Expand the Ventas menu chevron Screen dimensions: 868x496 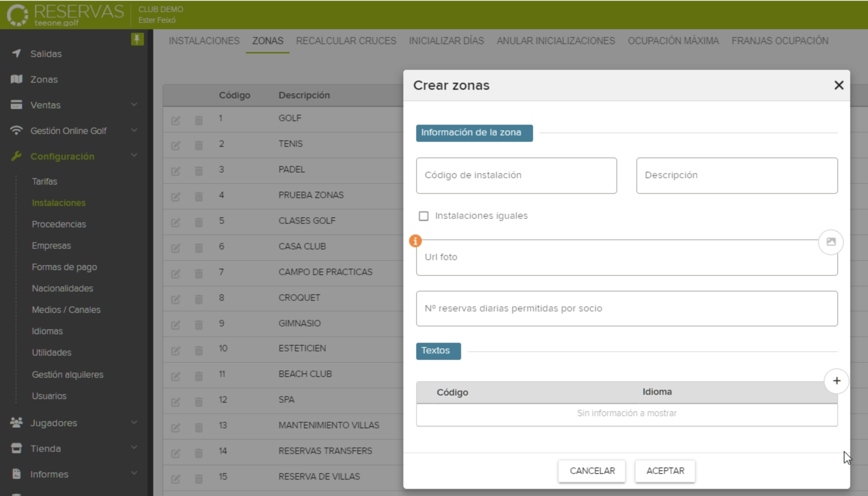[x=134, y=104]
